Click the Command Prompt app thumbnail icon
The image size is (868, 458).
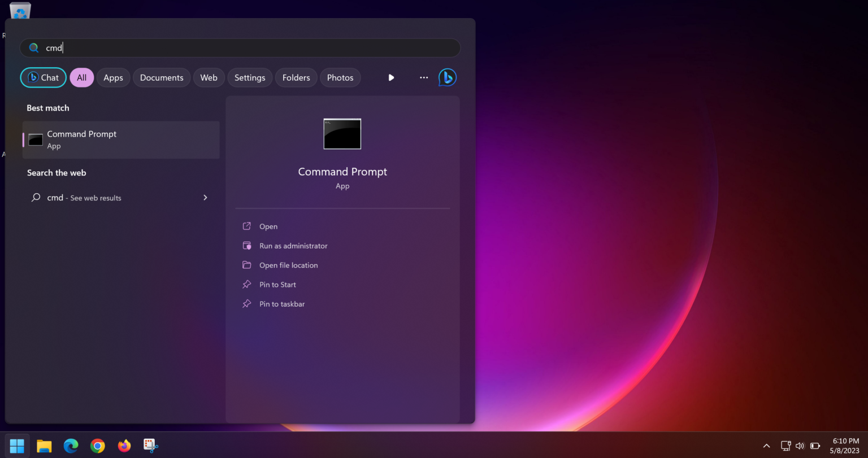pos(342,134)
